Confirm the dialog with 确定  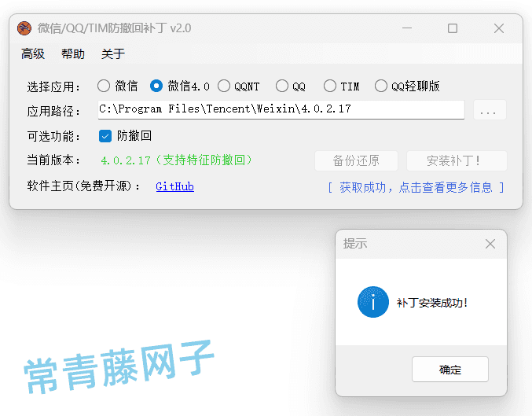[x=450, y=369]
